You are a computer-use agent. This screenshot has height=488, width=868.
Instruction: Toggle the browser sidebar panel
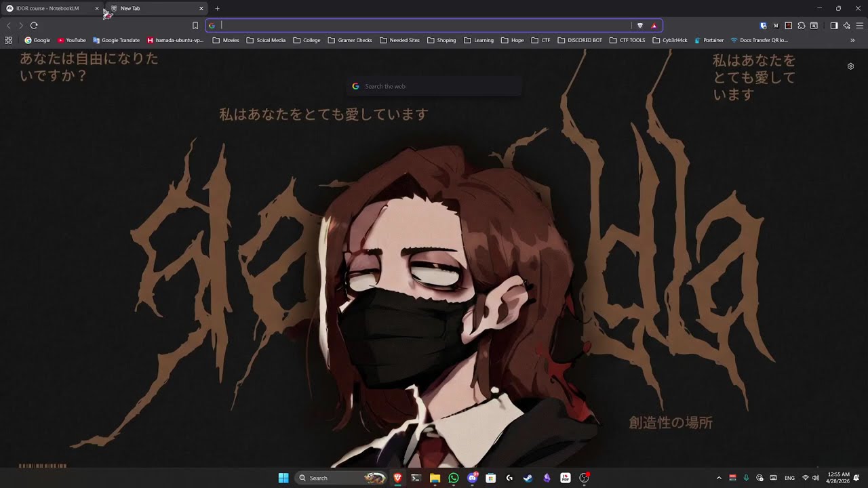coord(834,26)
